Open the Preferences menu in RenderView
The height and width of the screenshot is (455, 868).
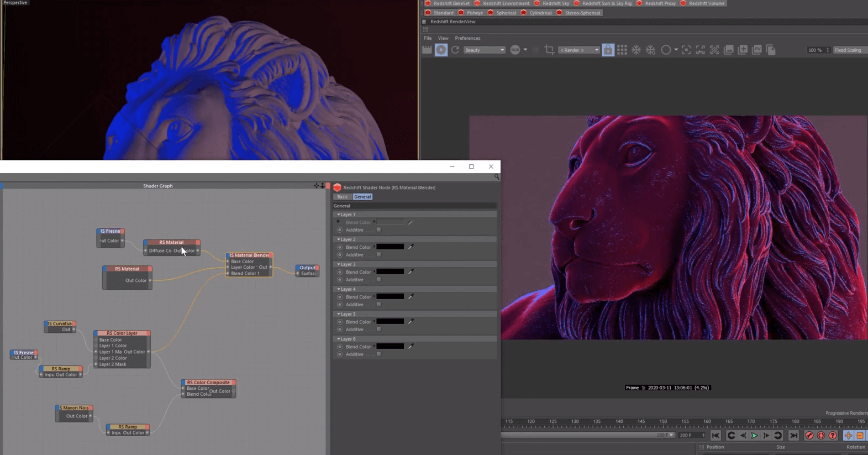(x=467, y=38)
